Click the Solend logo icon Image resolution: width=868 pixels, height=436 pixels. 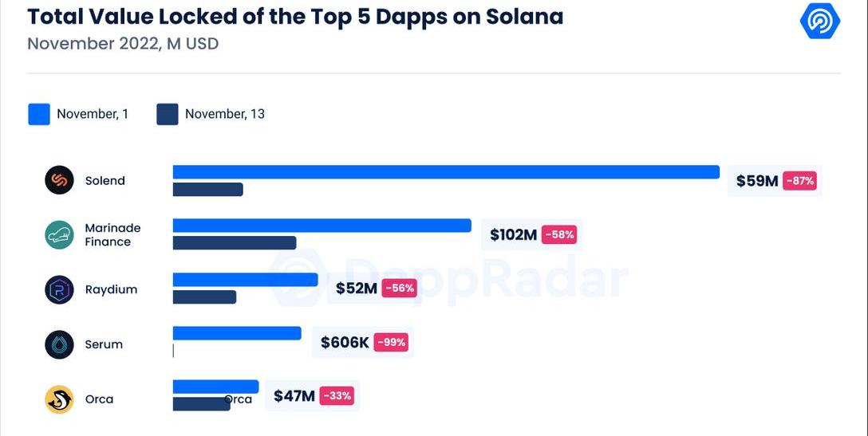(59, 180)
